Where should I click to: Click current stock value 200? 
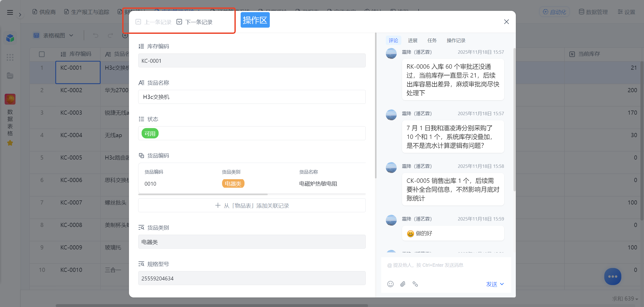pos(632,90)
